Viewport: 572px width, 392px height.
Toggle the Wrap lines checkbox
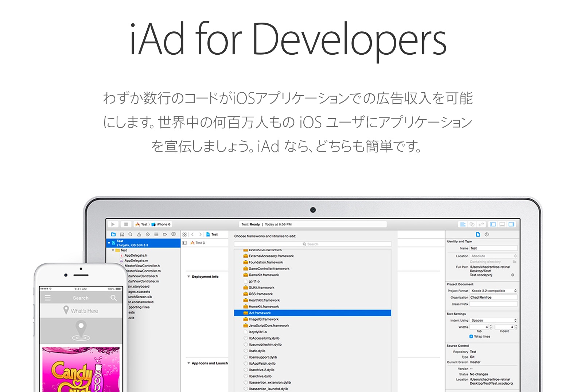pos(471,337)
